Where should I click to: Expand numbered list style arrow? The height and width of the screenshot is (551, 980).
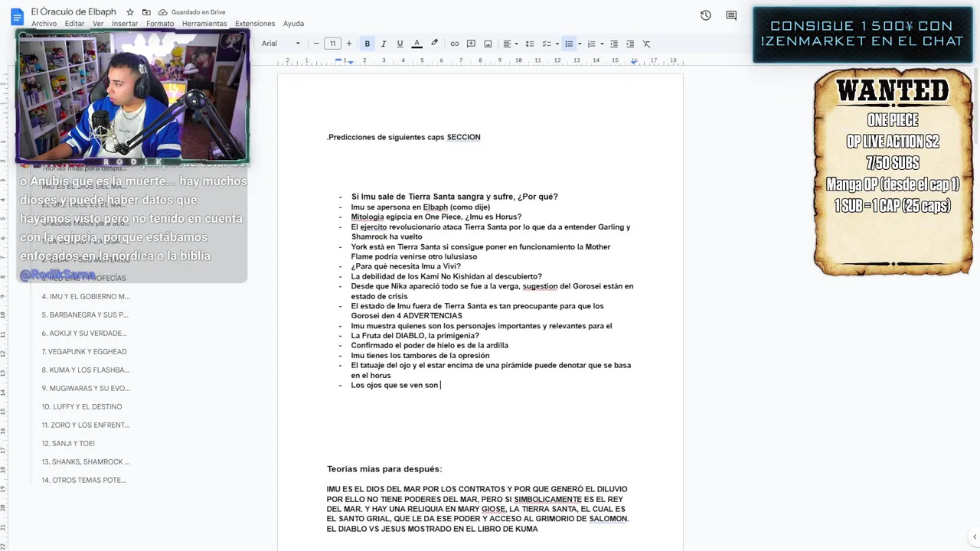coord(602,44)
